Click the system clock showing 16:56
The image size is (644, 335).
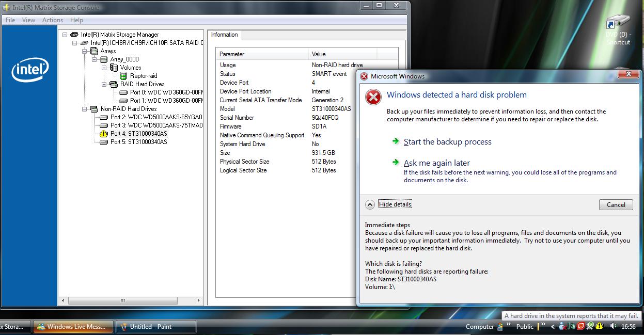(629, 327)
